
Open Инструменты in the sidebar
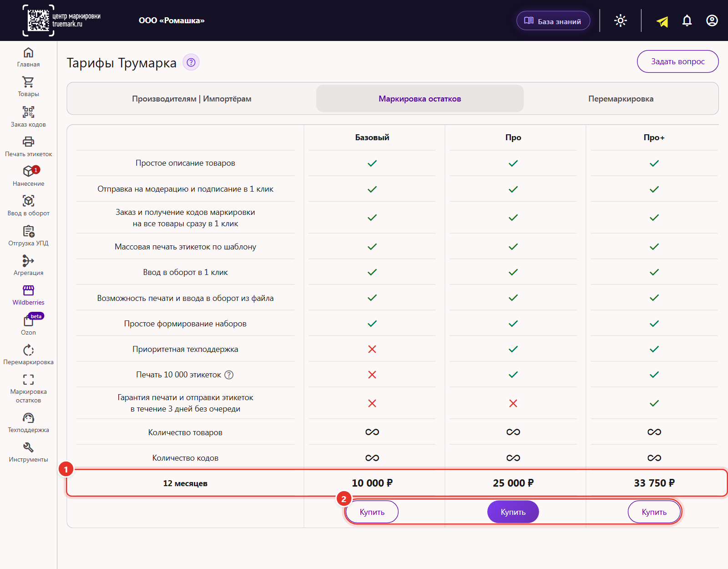click(28, 452)
